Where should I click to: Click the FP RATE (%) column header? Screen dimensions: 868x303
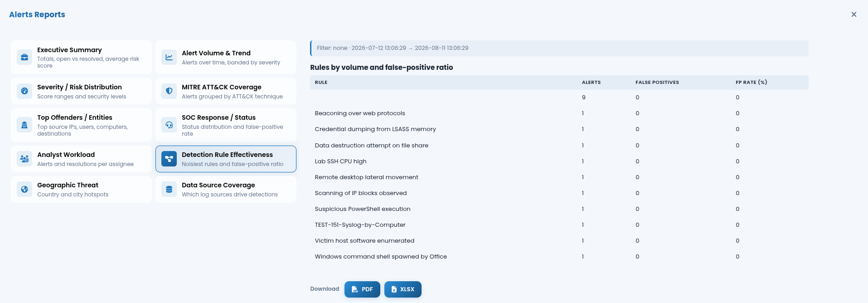tap(751, 83)
